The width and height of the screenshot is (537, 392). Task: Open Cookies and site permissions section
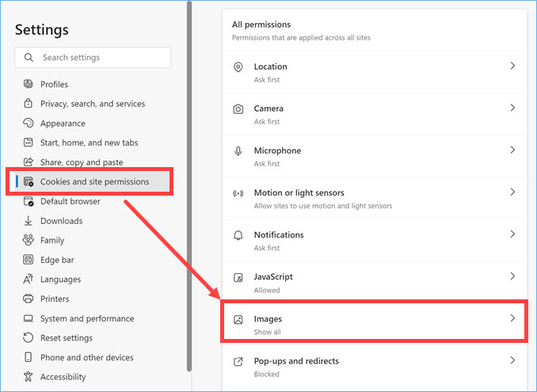[94, 181]
